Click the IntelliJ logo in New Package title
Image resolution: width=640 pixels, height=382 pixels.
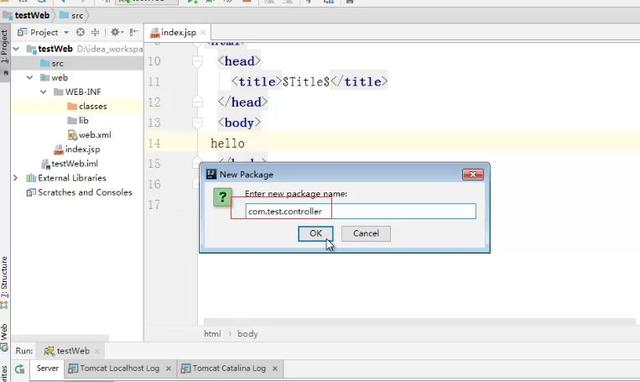(211, 174)
